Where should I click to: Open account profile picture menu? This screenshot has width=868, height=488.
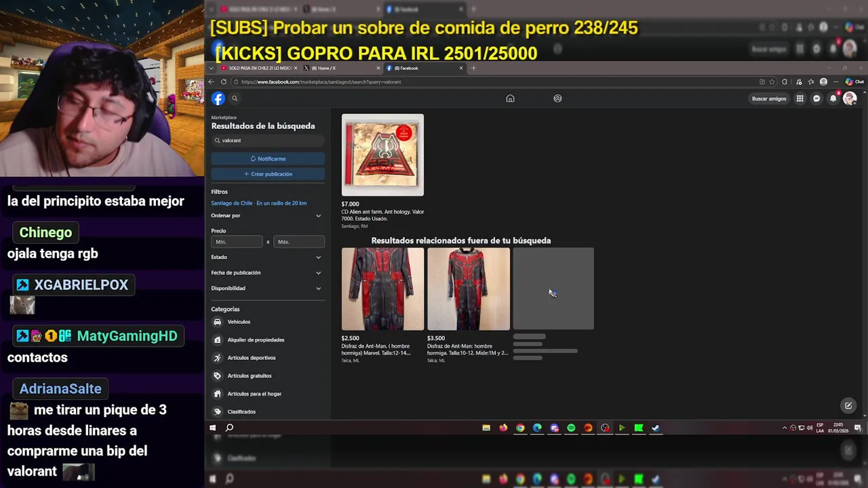(x=850, y=98)
